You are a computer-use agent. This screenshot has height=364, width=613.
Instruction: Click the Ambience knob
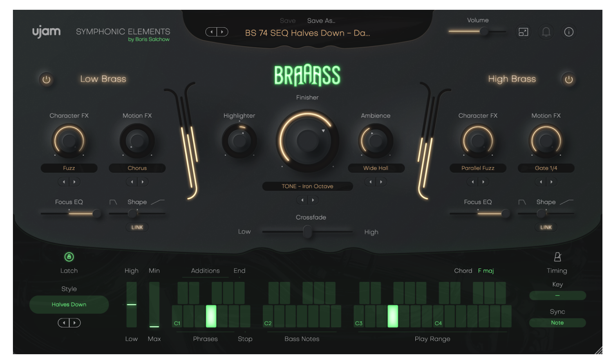376,141
